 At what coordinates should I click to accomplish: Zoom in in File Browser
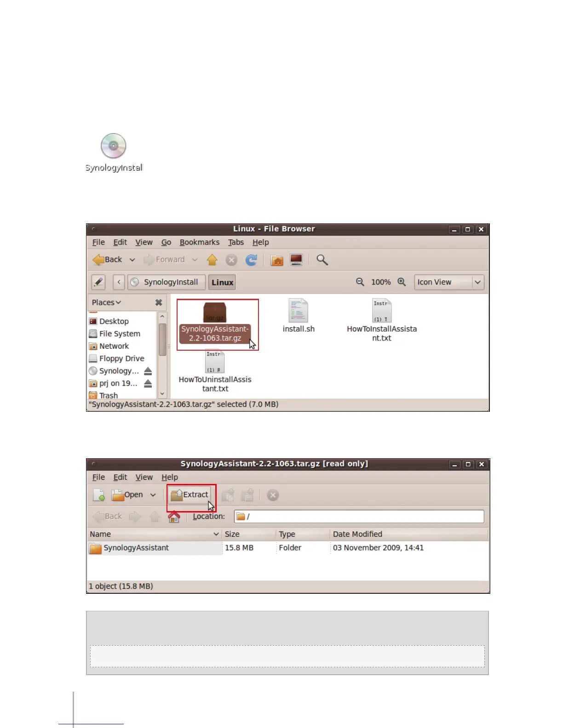402,282
